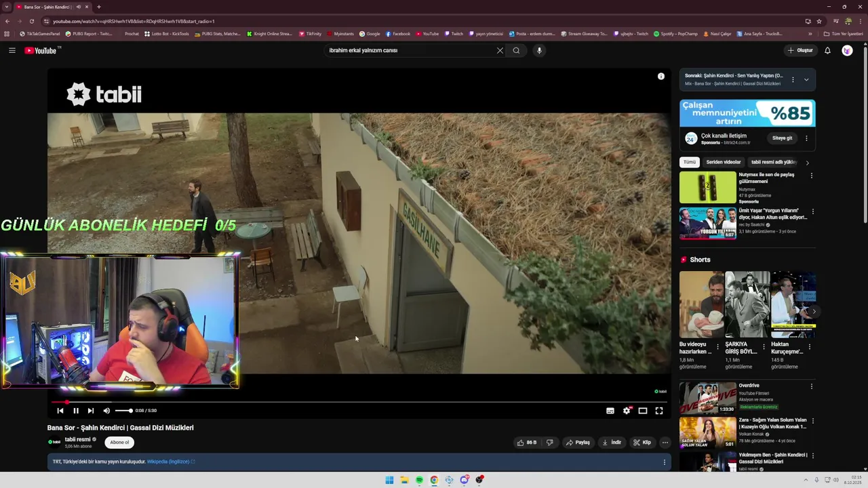Select the Seriden videolar chip
868x488 pixels.
(724, 163)
